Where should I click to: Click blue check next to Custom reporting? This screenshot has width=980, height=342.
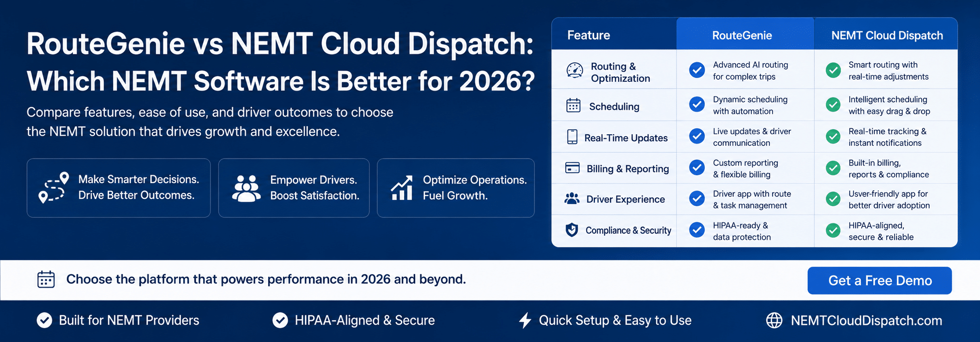pyautogui.click(x=697, y=168)
